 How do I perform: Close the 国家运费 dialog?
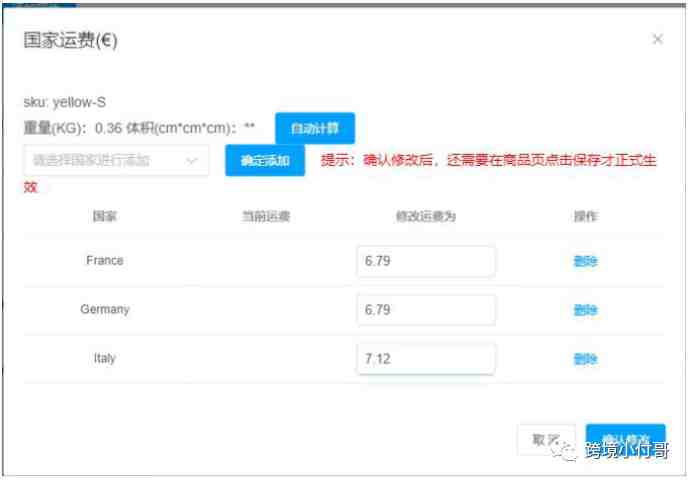pyautogui.click(x=658, y=39)
